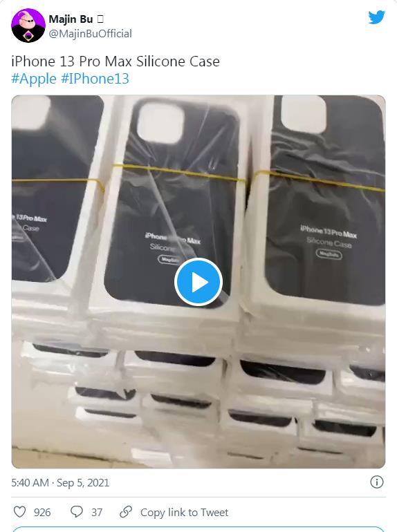Click the 926 likes count

(x=42, y=513)
